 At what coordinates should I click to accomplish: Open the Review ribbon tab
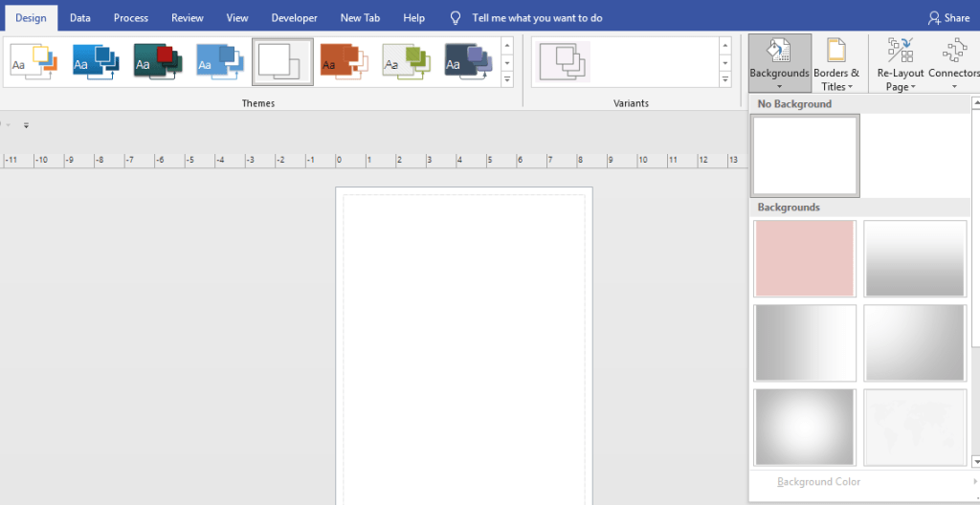point(188,18)
